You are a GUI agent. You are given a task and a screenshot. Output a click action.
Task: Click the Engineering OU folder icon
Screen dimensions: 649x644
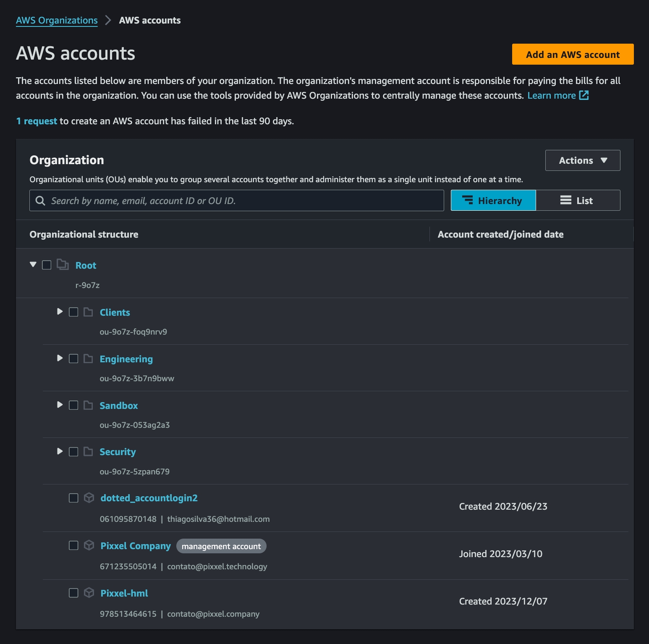(x=88, y=359)
